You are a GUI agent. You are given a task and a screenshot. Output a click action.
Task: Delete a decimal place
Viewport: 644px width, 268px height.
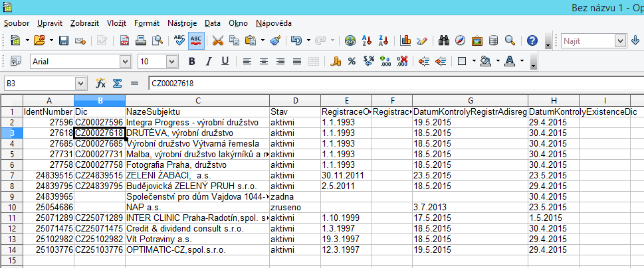402,61
